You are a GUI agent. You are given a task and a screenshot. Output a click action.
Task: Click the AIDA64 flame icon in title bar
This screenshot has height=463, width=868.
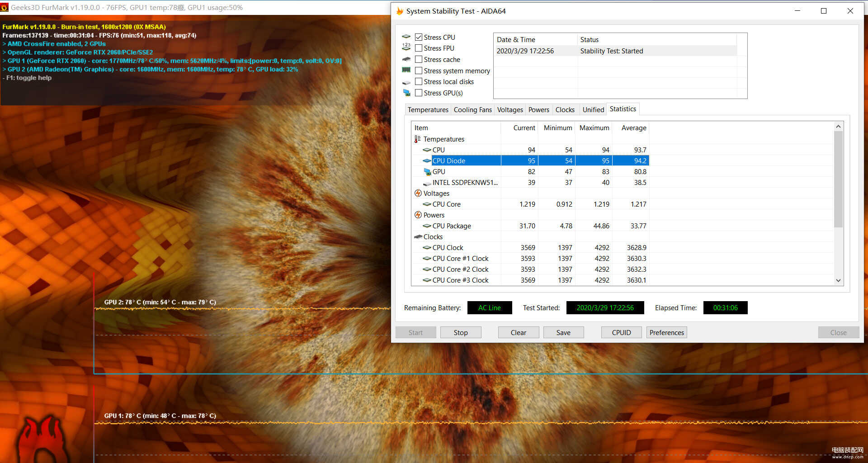click(x=400, y=11)
